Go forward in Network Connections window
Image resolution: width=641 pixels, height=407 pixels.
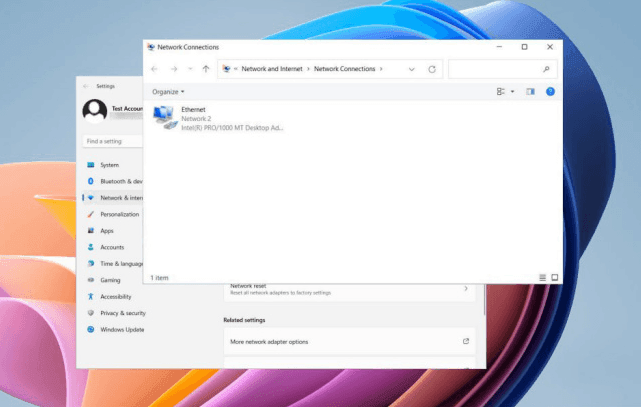(x=174, y=69)
